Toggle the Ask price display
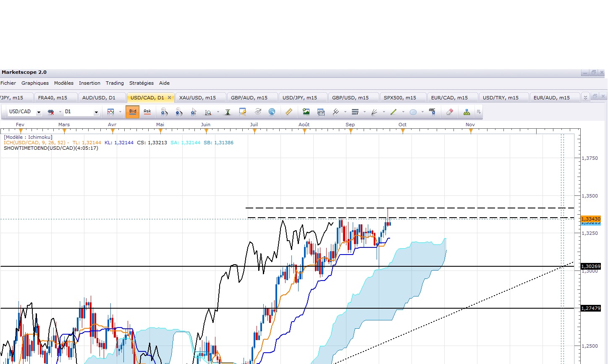Screen dimensions: 608x364 click(x=147, y=112)
